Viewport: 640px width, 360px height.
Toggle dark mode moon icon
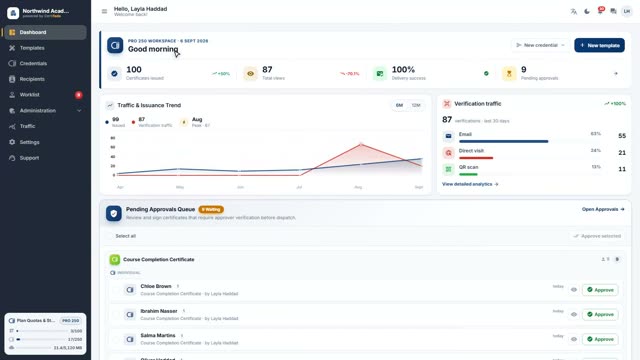click(587, 11)
